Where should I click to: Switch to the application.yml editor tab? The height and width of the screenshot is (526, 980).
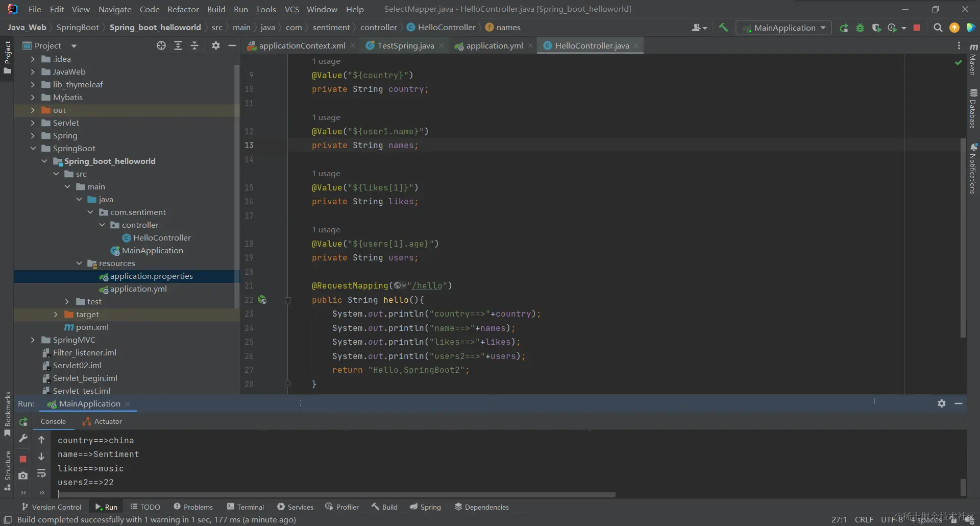pyautogui.click(x=494, y=45)
